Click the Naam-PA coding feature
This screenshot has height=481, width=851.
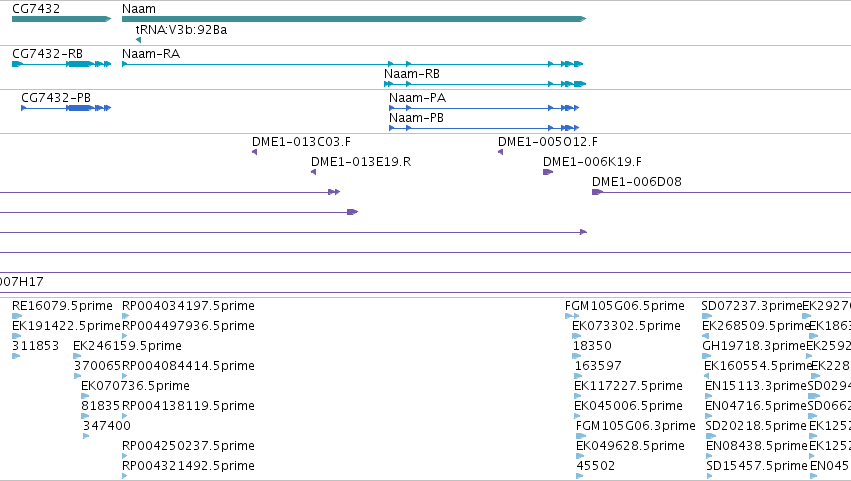[484, 108]
